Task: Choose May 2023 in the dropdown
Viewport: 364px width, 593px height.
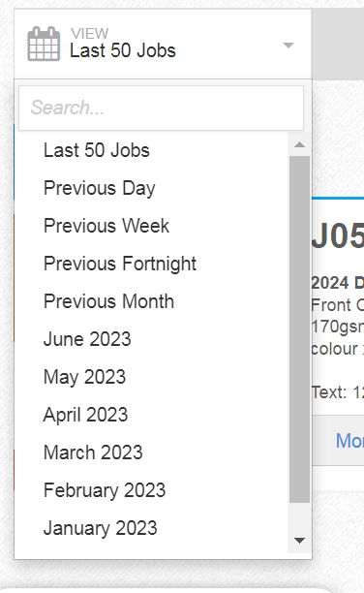Action: point(152,377)
